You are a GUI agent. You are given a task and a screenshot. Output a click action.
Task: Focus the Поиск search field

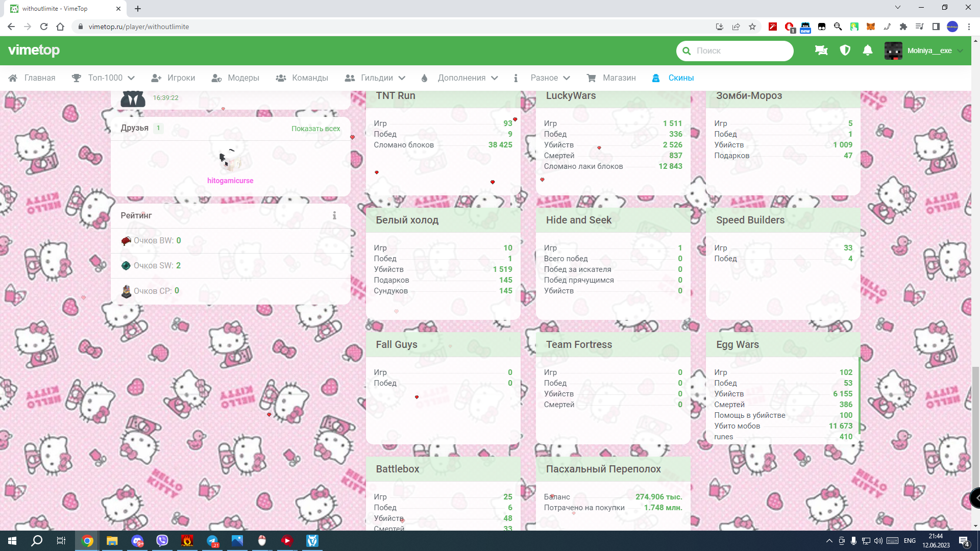click(735, 51)
